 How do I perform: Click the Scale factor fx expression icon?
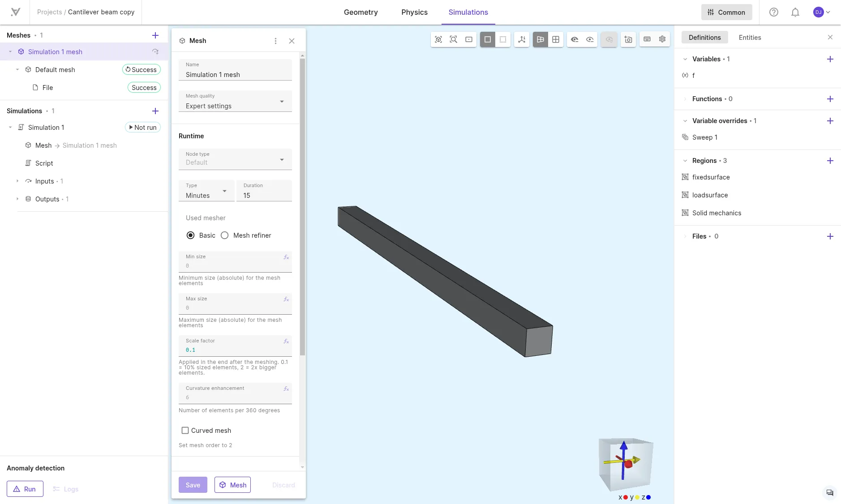click(286, 342)
